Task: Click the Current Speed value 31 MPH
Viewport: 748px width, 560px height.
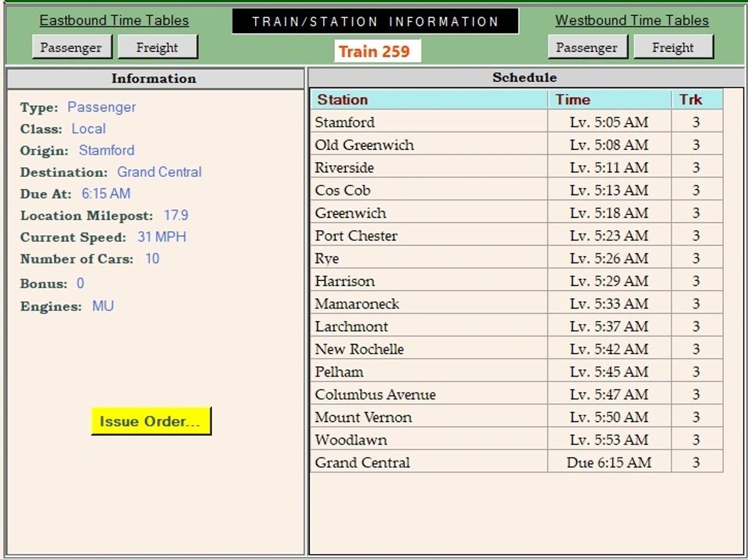Action: [x=162, y=237]
